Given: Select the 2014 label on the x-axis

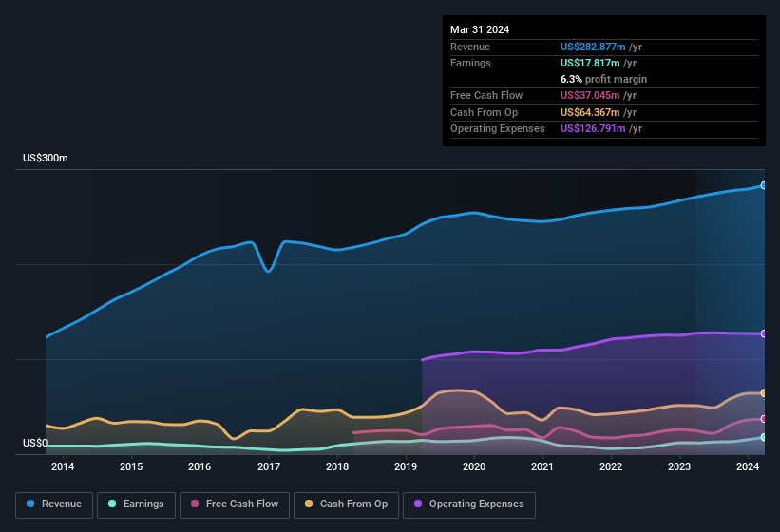Looking at the screenshot, I should click(63, 466).
